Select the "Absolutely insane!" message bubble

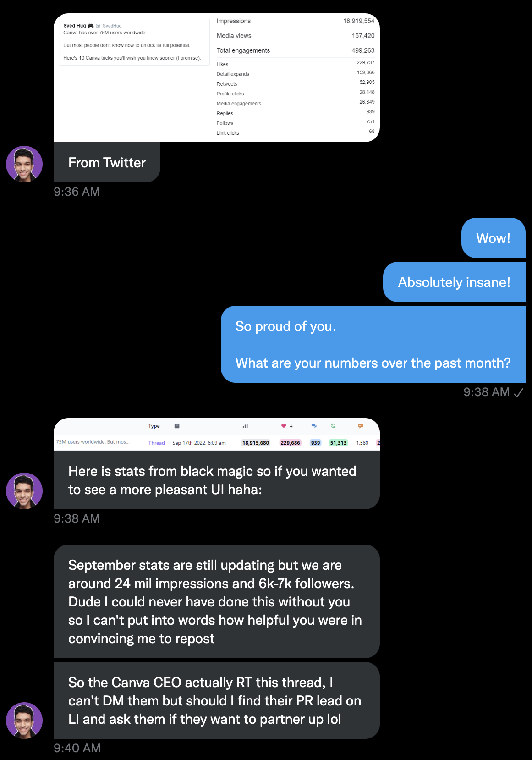pos(454,282)
